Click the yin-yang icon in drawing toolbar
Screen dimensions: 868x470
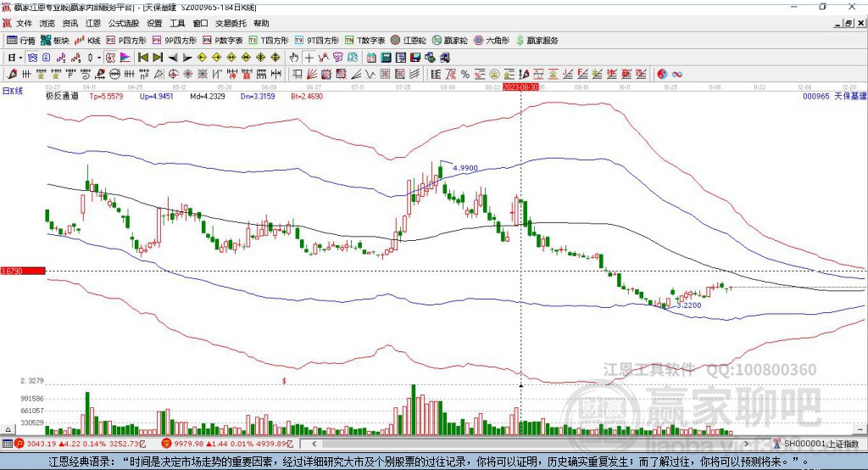point(662,75)
